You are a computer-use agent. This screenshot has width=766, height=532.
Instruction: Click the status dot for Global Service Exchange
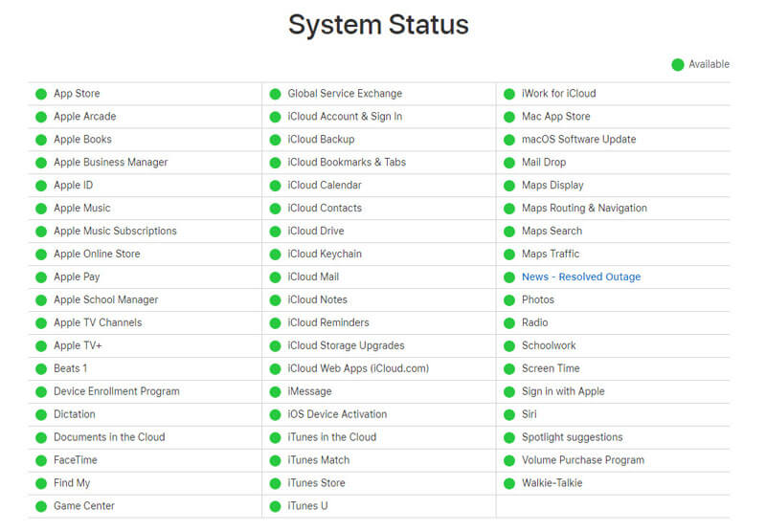coord(275,94)
